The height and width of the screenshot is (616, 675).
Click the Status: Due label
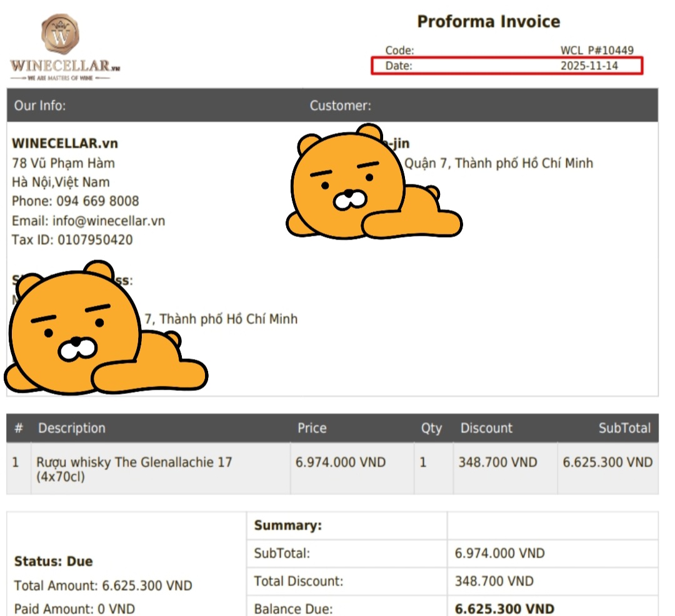53,562
